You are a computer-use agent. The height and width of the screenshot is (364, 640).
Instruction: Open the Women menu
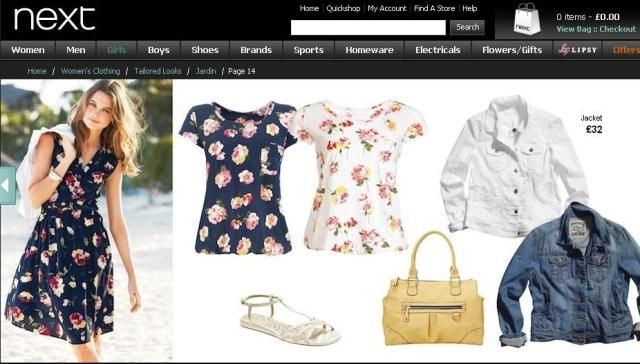tap(28, 50)
